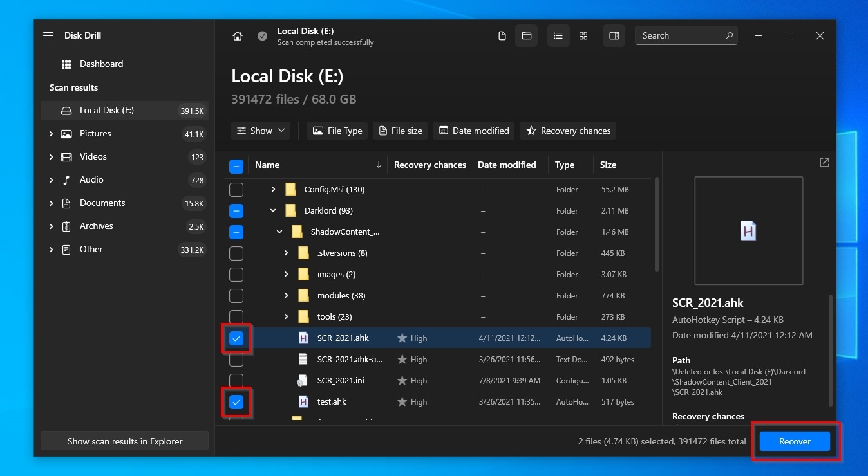Collapse the Darklord folder
Viewport: 868px width, 476px height.
click(273, 211)
